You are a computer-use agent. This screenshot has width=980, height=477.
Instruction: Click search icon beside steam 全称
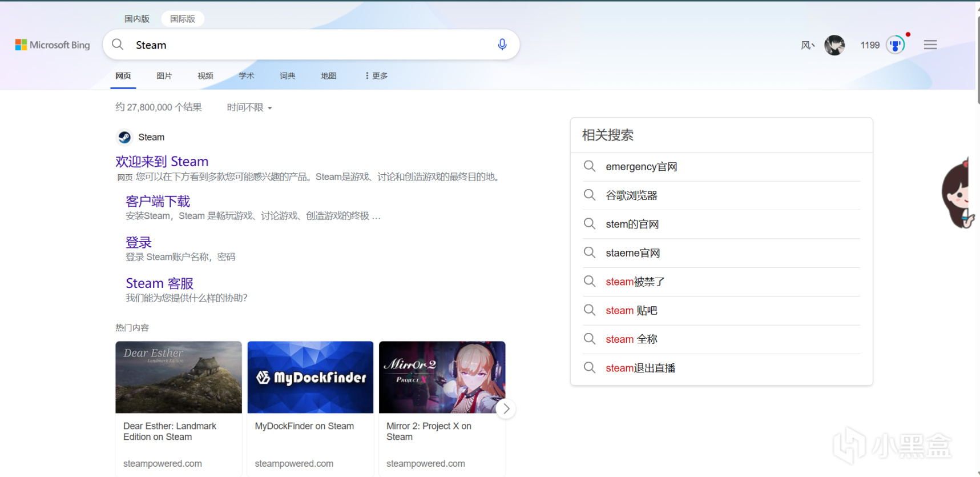click(590, 339)
